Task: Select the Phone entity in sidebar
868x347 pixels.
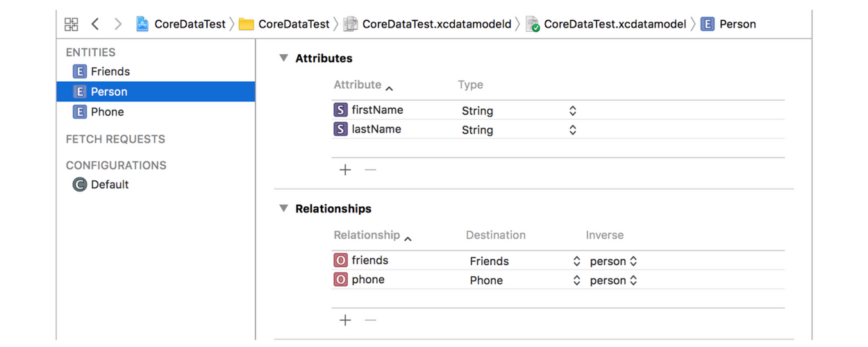Action: pos(107,112)
